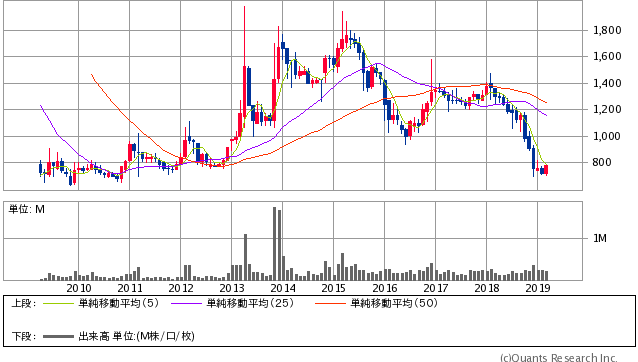Click the 800 price axis label
This screenshot has width=638, height=362.
point(602,163)
